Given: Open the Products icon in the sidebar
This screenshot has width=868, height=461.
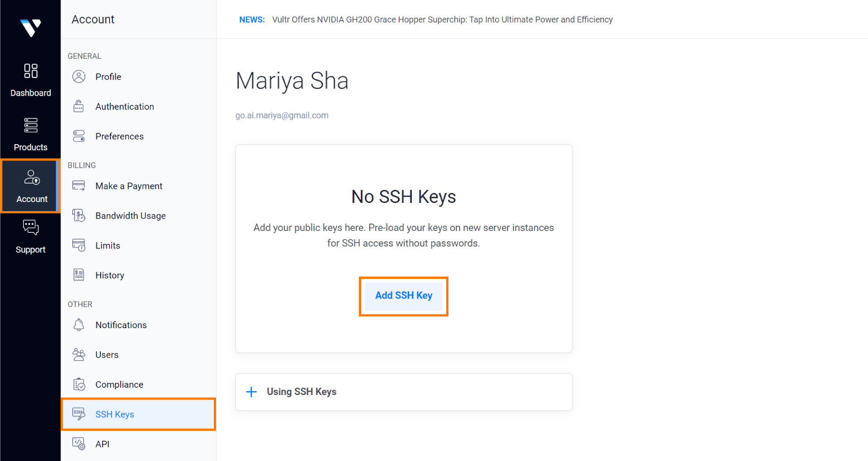Looking at the screenshot, I should tap(31, 125).
